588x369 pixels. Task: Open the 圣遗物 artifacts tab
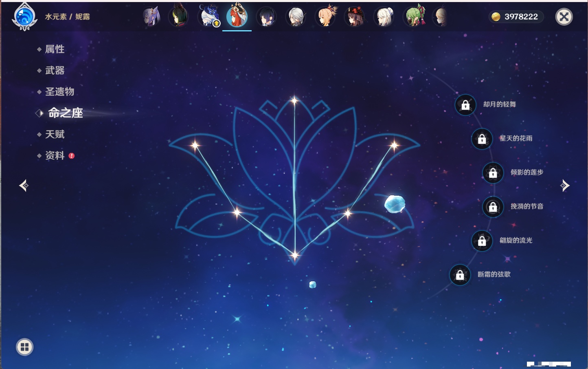coord(59,92)
